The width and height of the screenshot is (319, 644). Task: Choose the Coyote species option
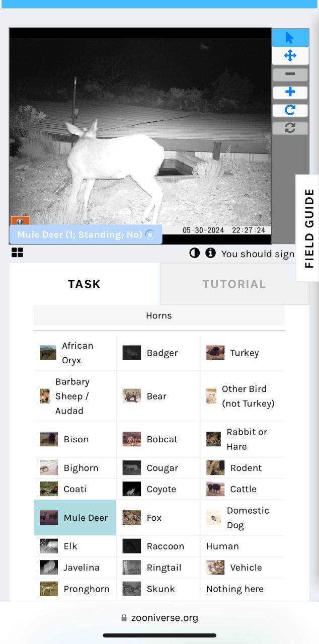pyautogui.click(x=158, y=489)
